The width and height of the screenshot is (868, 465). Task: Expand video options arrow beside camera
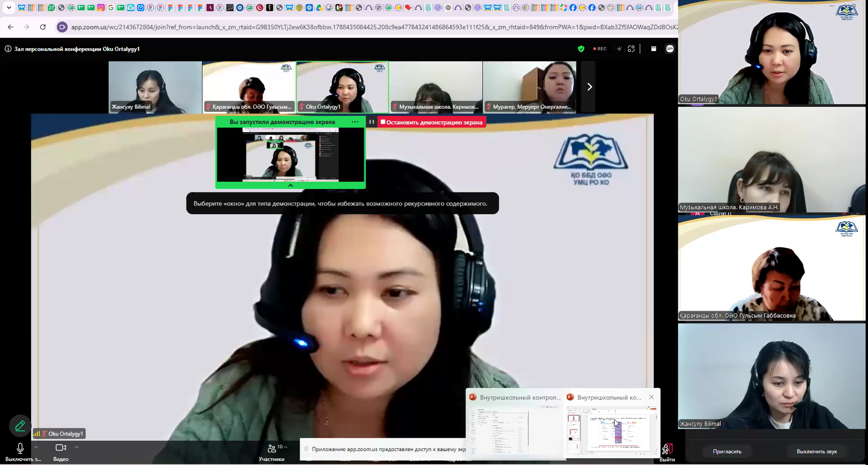click(76, 447)
